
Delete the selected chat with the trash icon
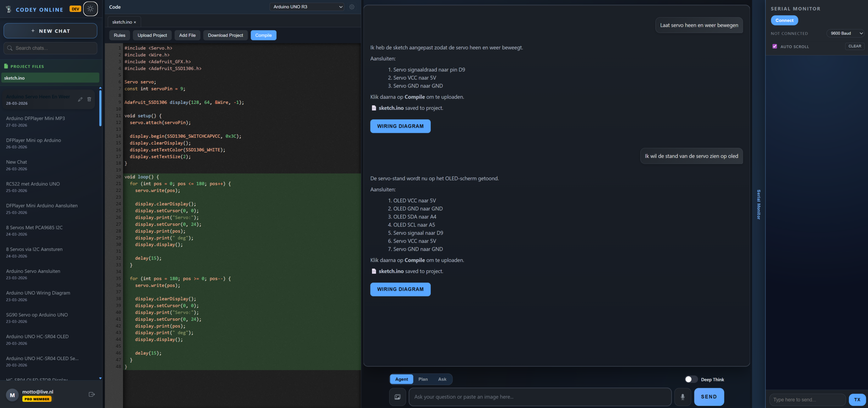[89, 99]
